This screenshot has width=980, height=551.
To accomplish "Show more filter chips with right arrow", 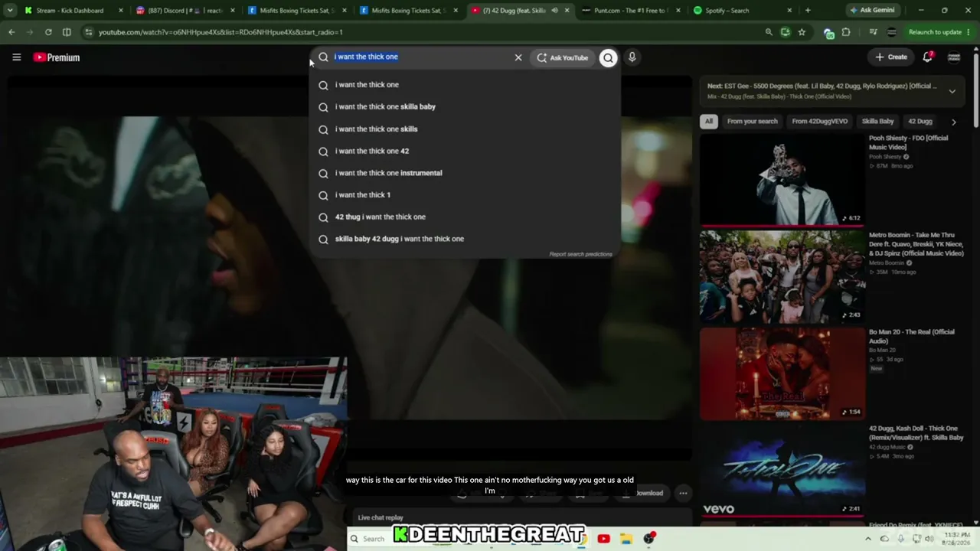I will point(953,122).
